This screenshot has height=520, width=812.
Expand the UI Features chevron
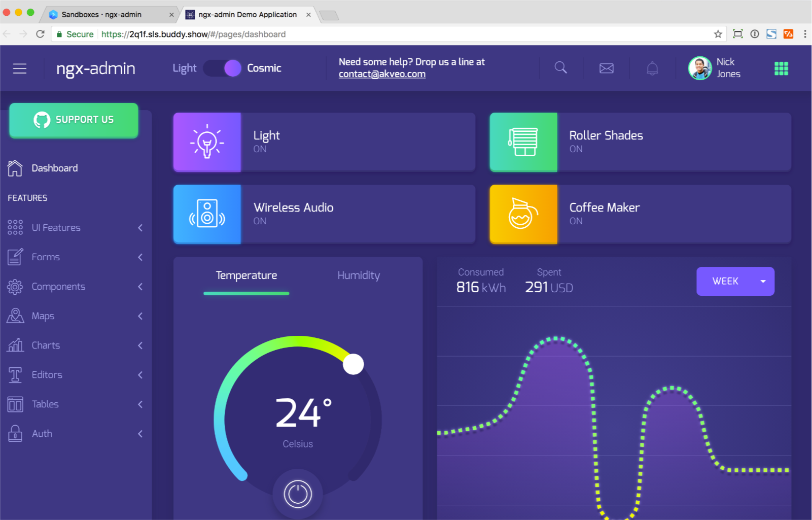click(x=140, y=228)
